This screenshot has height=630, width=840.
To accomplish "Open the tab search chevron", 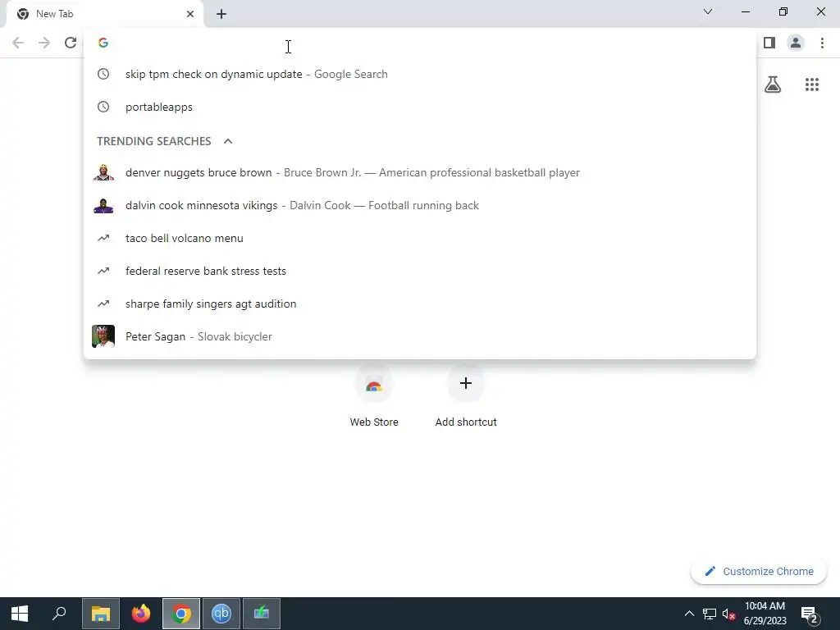I will click(708, 11).
